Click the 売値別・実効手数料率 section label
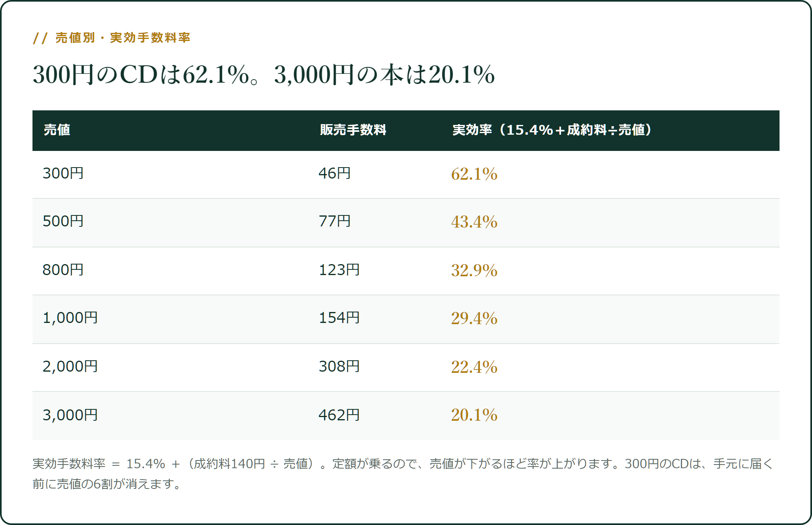 [x=112, y=38]
